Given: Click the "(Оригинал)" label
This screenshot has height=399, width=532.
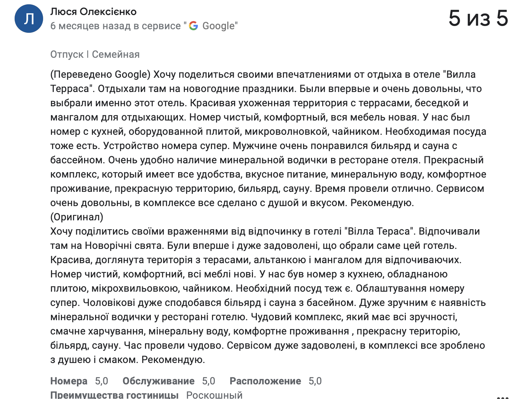Looking at the screenshot, I should [x=77, y=217].
